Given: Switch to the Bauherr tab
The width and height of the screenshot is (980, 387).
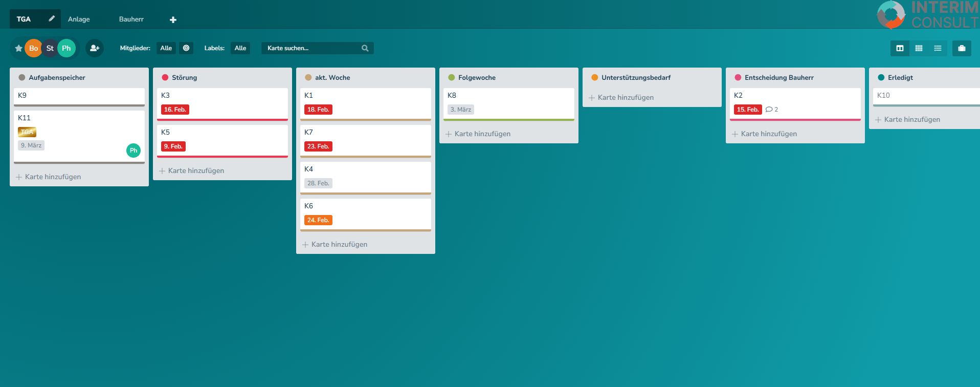Looking at the screenshot, I should pyautogui.click(x=131, y=19).
